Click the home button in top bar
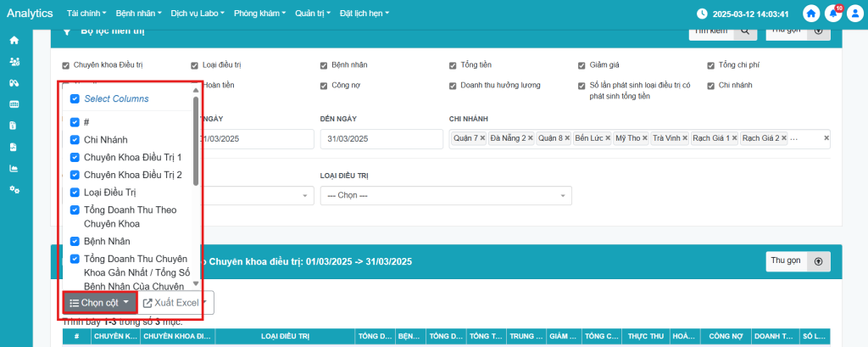Image resolution: width=868 pixels, height=347 pixels. pos(811,14)
